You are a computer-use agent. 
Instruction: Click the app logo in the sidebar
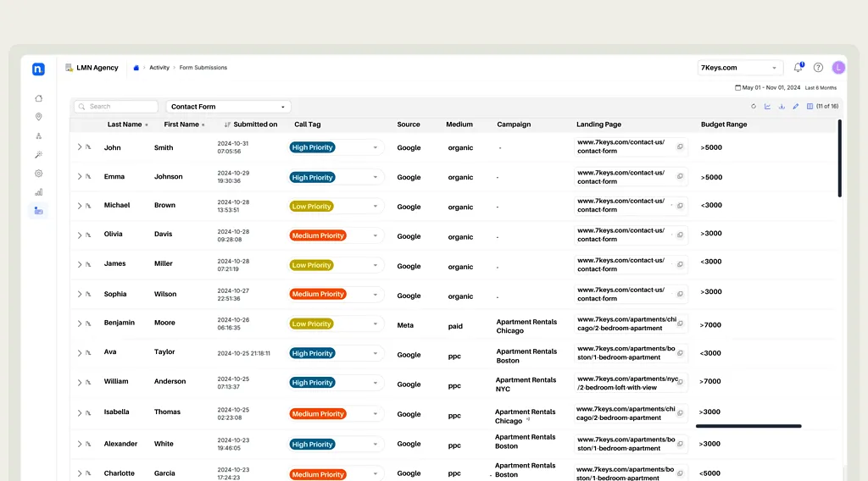tap(38, 69)
